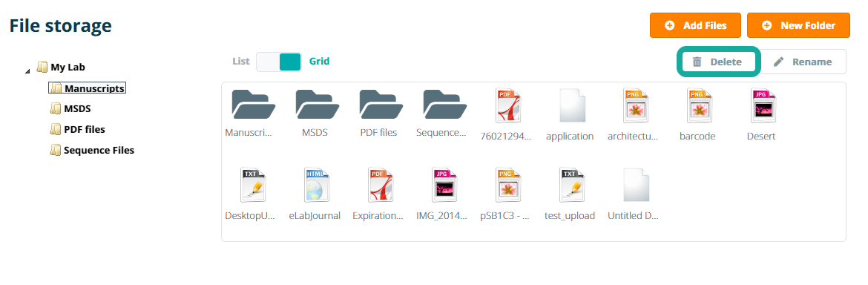Collapse the My Lab tree arrow
This screenshot has height=285, width=868.
pyautogui.click(x=28, y=70)
